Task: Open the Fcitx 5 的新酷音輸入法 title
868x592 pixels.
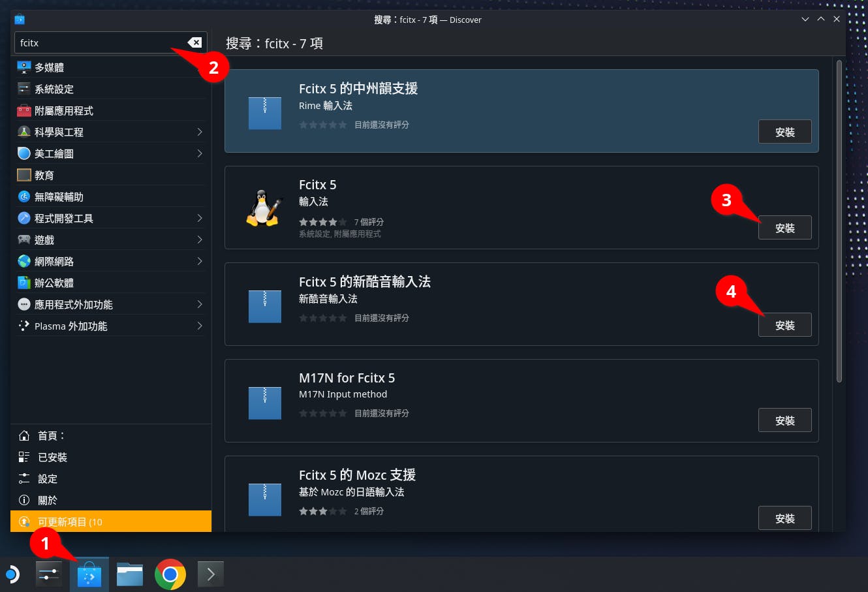Action: tap(365, 281)
